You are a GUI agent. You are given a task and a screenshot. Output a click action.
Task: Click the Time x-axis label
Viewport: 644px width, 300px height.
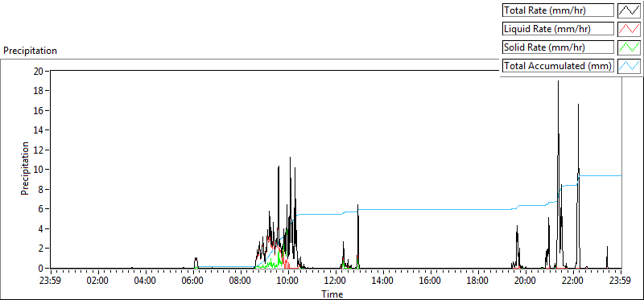[x=332, y=294]
